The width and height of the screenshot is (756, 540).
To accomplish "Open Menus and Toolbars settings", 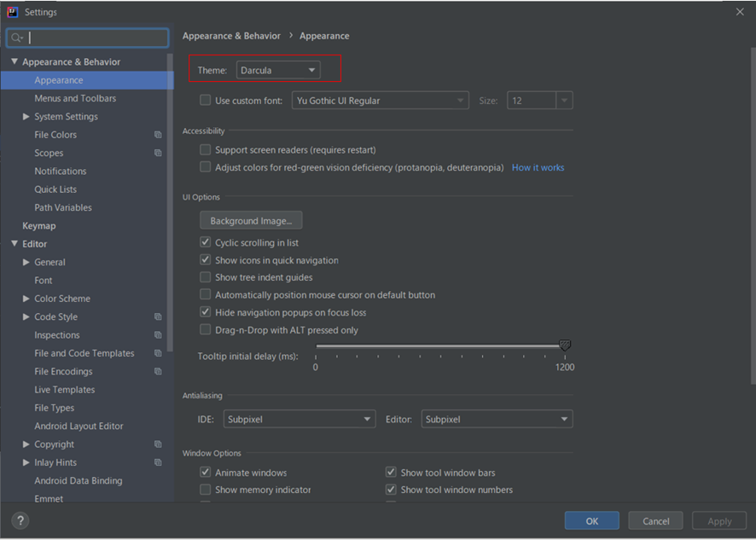I will click(x=75, y=98).
